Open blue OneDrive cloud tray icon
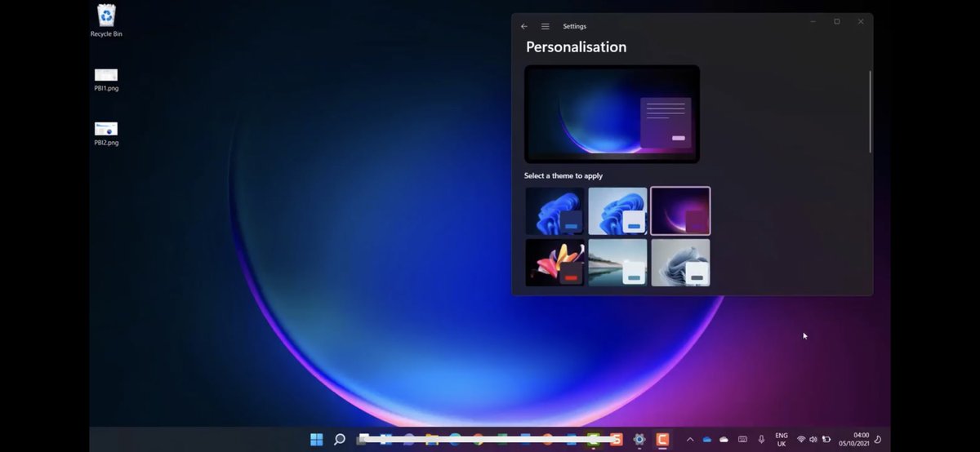Viewport: 980px width, 452px height. 707,440
